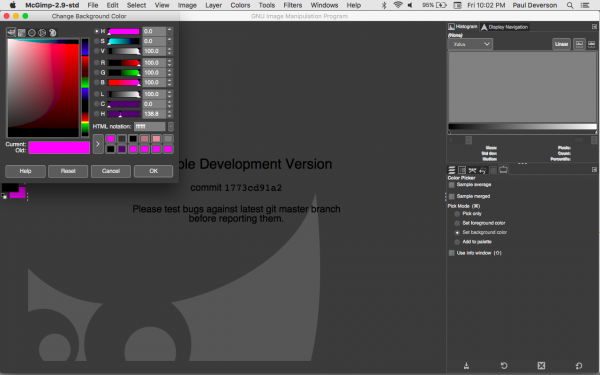Viewport: 600px width, 375px height.
Task: Click the green G channel slider
Action: (124, 73)
